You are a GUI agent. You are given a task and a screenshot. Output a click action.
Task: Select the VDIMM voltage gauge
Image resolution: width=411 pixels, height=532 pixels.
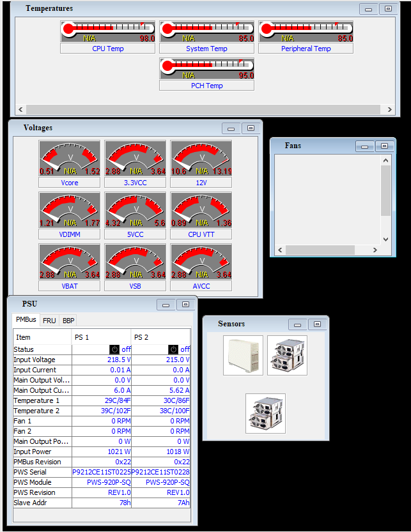tap(70, 209)
